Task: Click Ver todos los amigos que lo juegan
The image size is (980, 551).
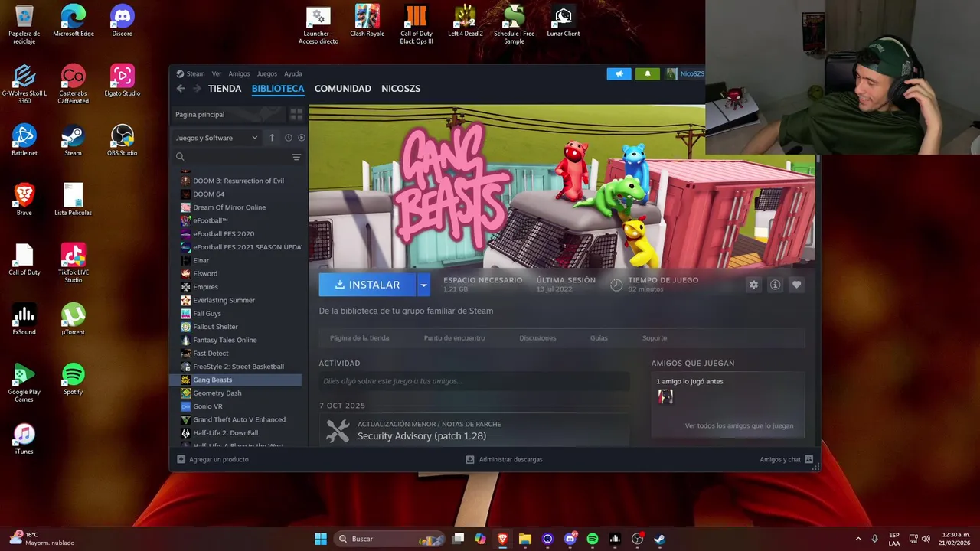Action: point(739,425)
